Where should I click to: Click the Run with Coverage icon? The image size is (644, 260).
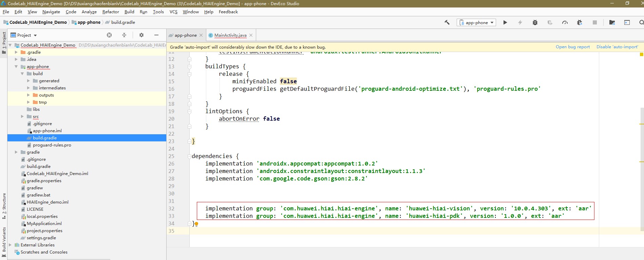coord(550,22)
